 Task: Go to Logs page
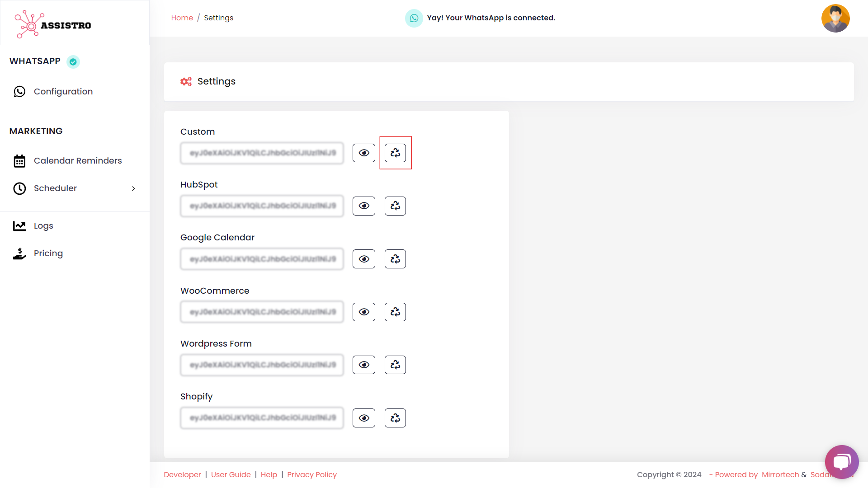coord(43,226)
